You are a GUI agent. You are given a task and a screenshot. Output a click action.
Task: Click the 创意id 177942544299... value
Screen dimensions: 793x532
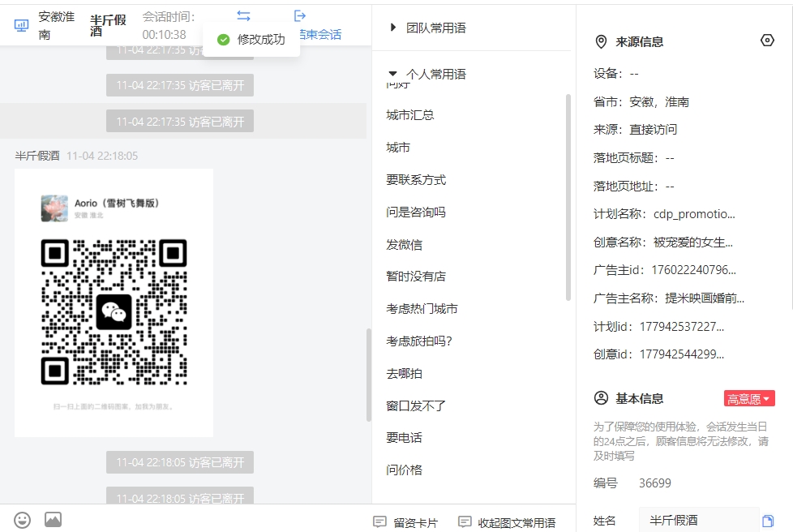(682, 354)
